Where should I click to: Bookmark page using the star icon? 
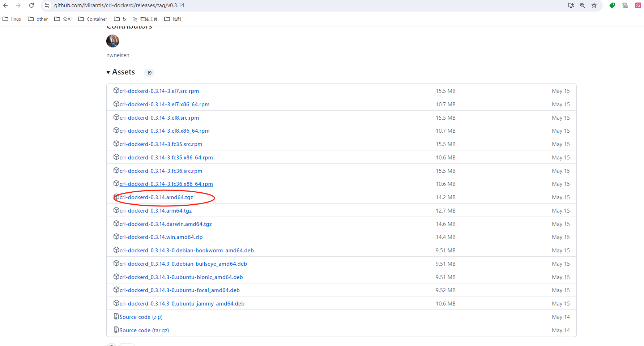point(594,5)
